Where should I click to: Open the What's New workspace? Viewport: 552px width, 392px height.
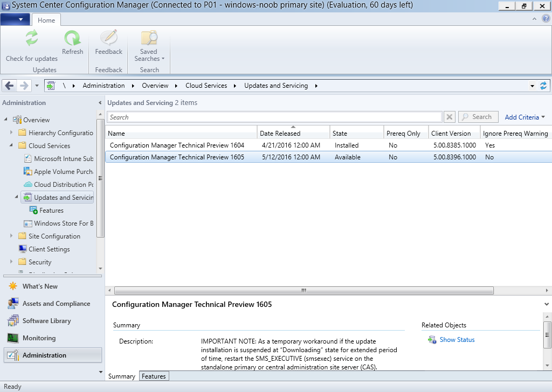tap(53, 286)
